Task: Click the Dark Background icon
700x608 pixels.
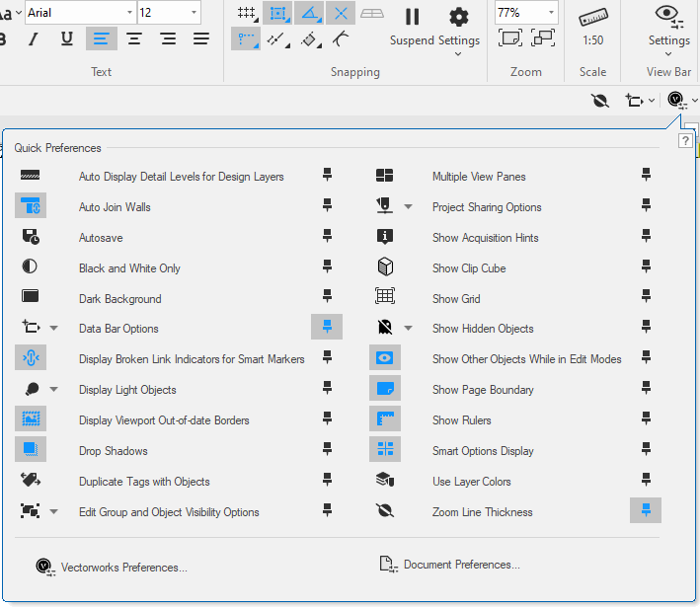Action: [x=31, y=297]
